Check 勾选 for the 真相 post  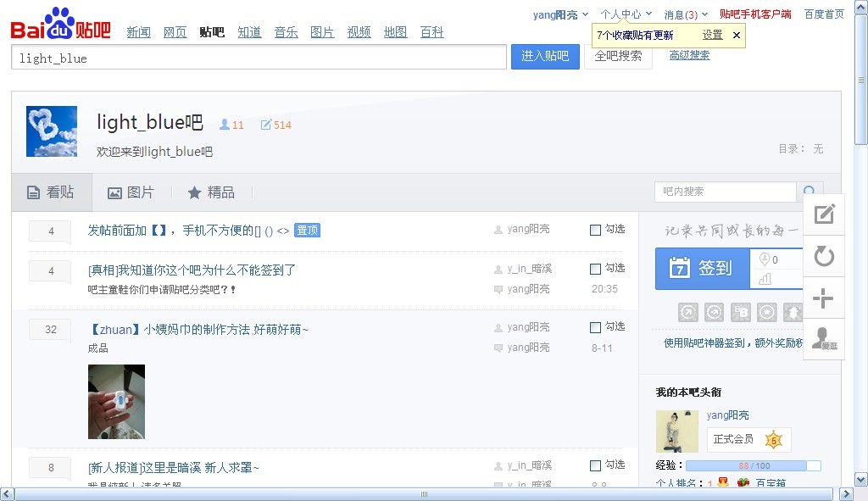coord(595,269)
